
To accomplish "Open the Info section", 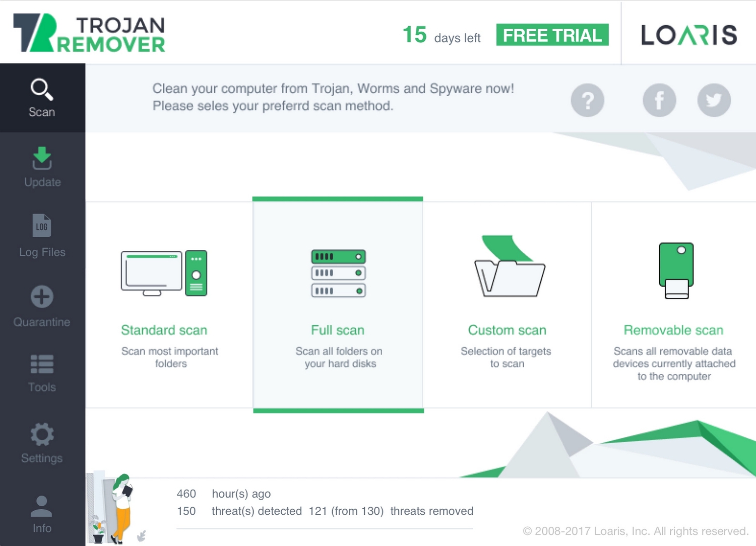I will click(x=42, y=514).
